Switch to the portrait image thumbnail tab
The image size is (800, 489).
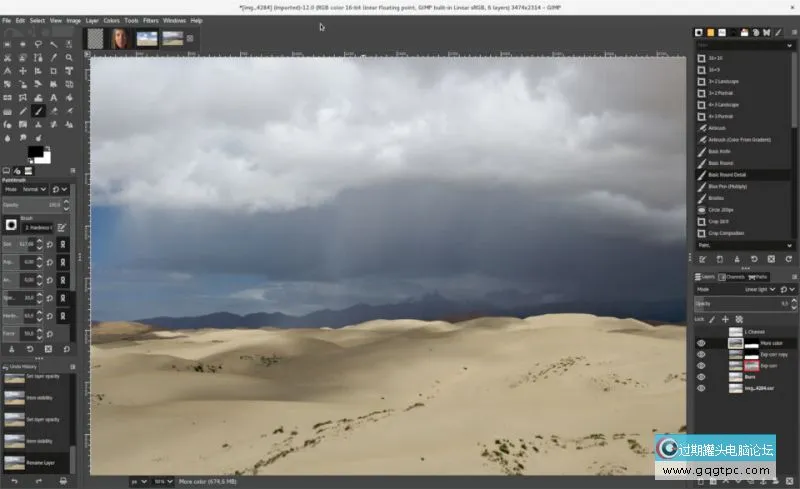click(120, 39)
